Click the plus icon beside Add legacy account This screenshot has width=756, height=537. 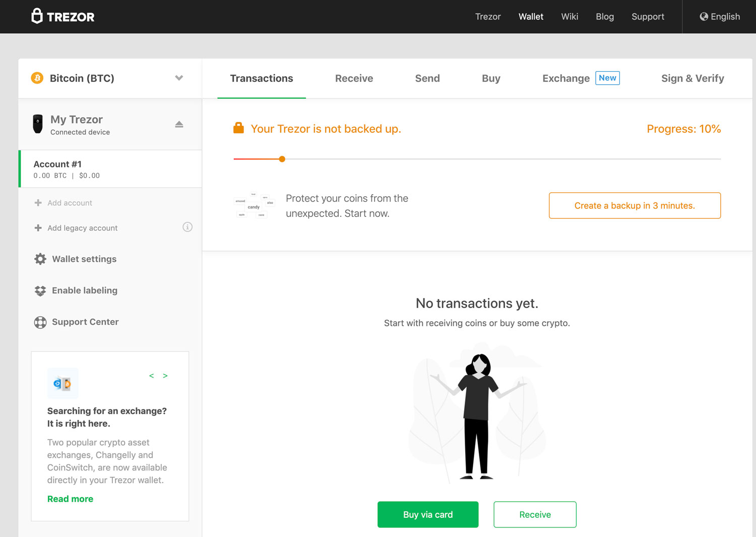click(x=38, y=228)
